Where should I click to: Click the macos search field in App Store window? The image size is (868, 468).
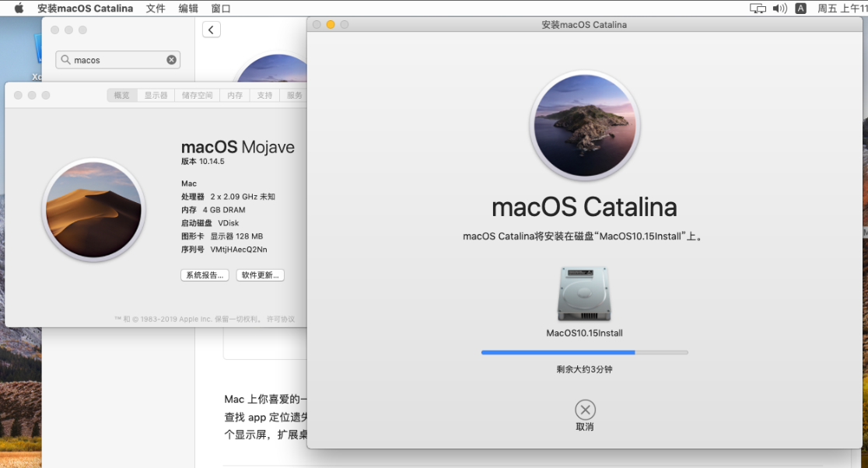tap(118, 60)
